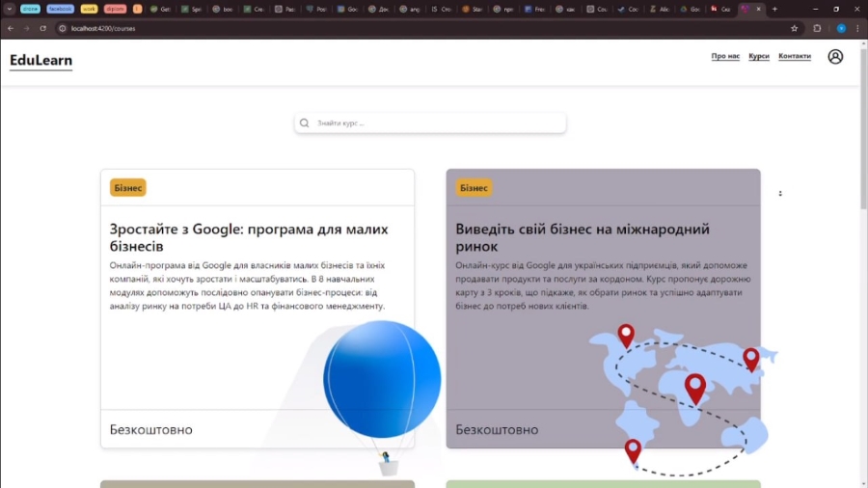Close the active browser tab
The height and width of the screenshot is (488, 868).
coord(758,9)
